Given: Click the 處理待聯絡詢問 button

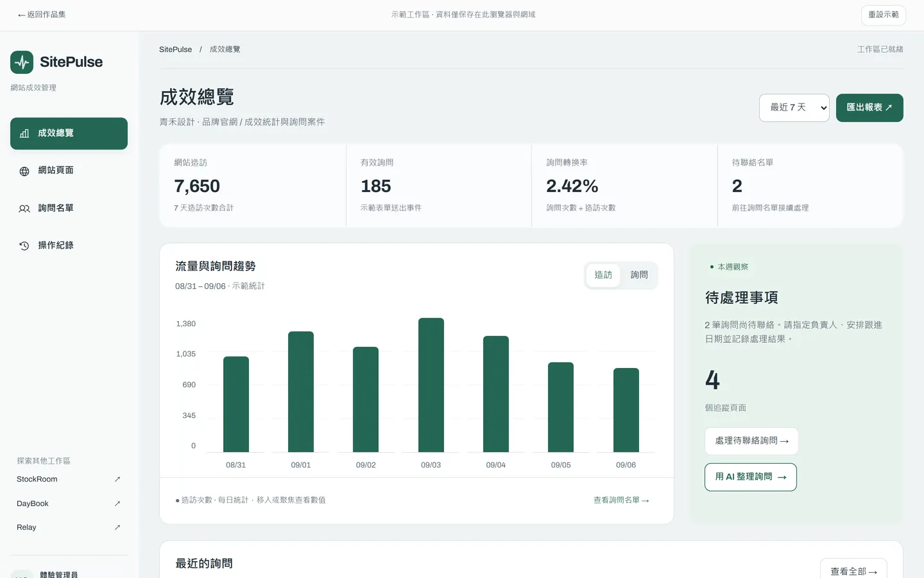Looking at the screenshot, I should (751, 441).
